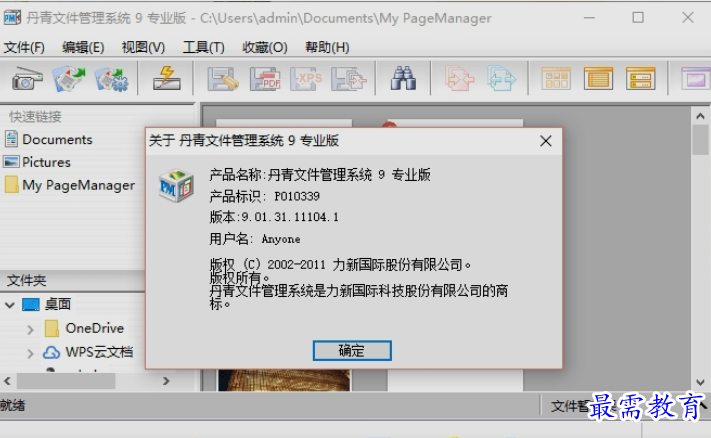Expand the OneDrive tree node
Screen dimensions: 711x438
30,329
